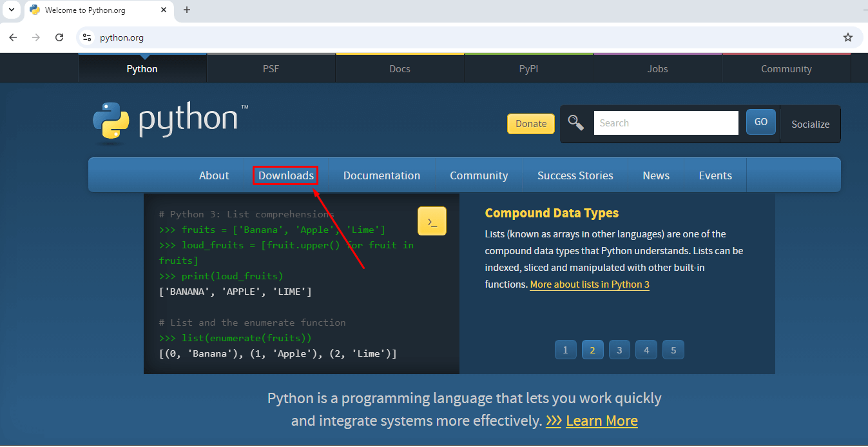
Task: Follow 'More about lists in Python 3' link
Action: [590, 284]
